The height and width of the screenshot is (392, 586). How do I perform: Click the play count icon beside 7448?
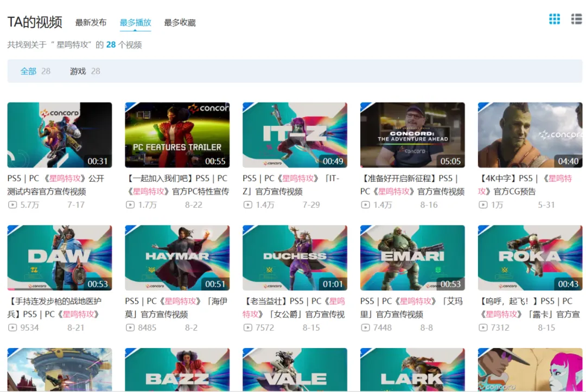[x=366, y=327]
